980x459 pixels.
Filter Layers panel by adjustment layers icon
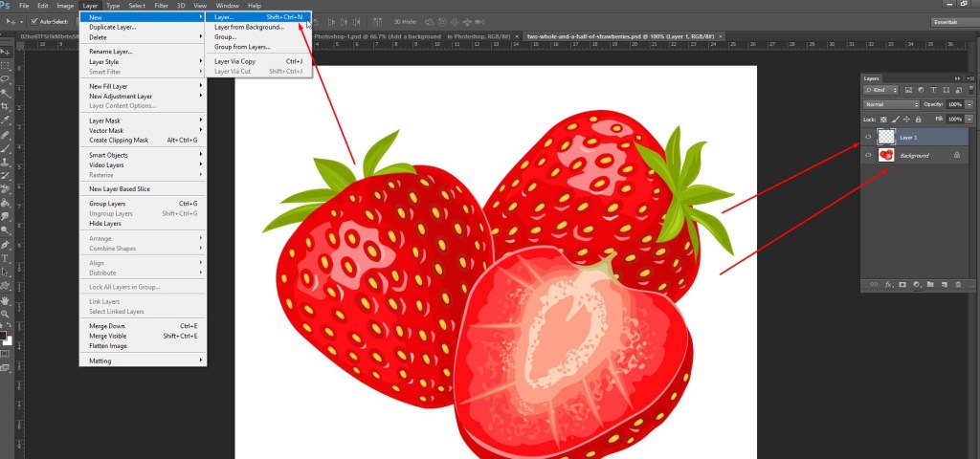click(921, 90)
